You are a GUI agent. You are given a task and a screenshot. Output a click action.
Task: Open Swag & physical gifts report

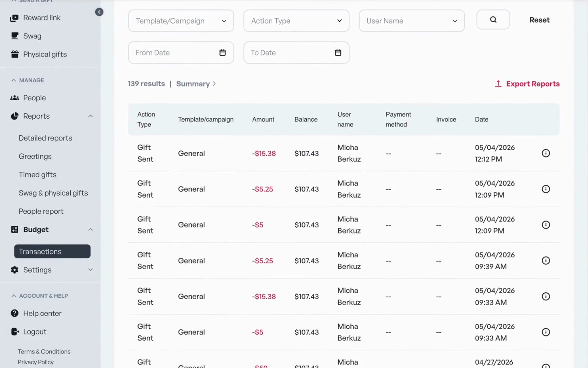click(x=53, y=193)
